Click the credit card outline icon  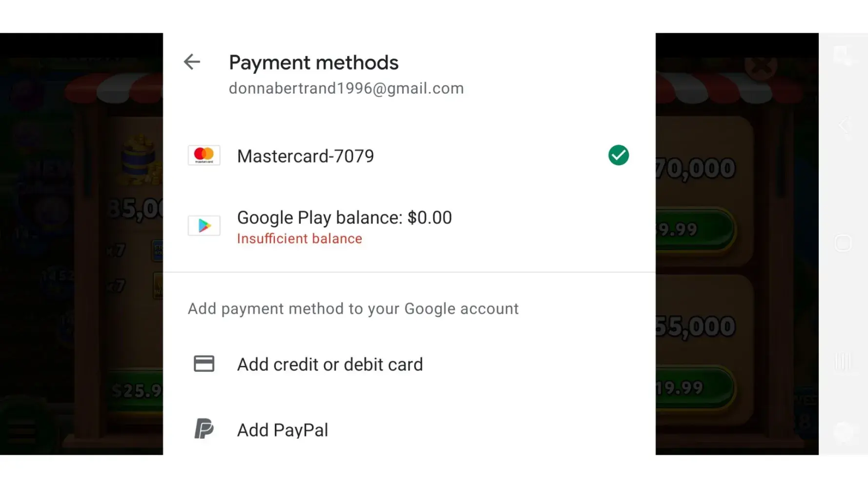click(204, 364)
